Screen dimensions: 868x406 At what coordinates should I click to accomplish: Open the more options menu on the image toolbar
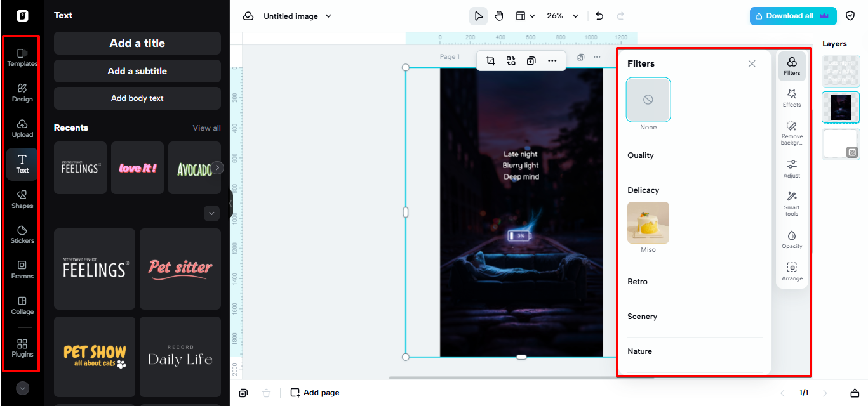[552, 60]
